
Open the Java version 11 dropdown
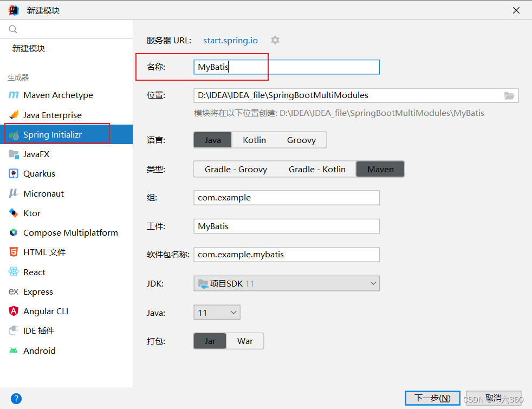pyautogui.click(x=217, y=313)
